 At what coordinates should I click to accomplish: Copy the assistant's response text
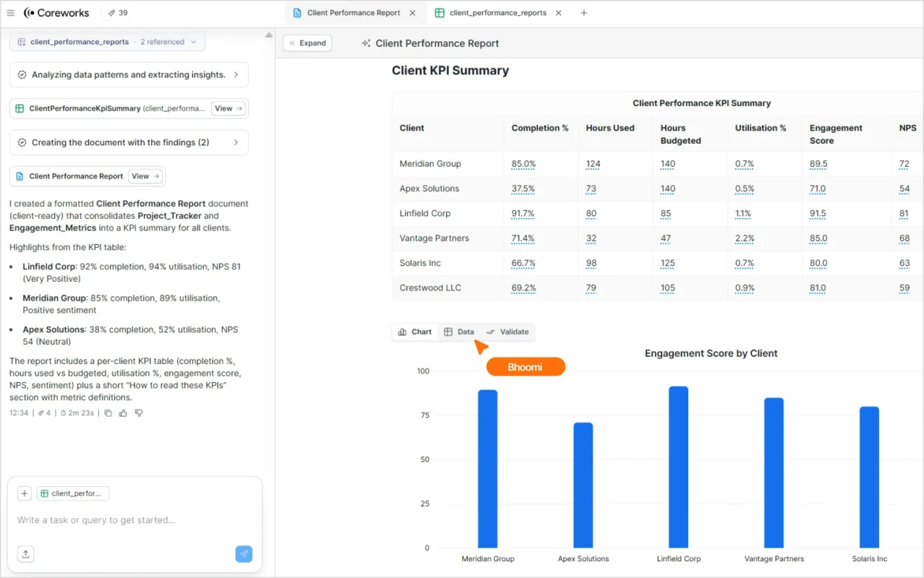coord(108,413)
